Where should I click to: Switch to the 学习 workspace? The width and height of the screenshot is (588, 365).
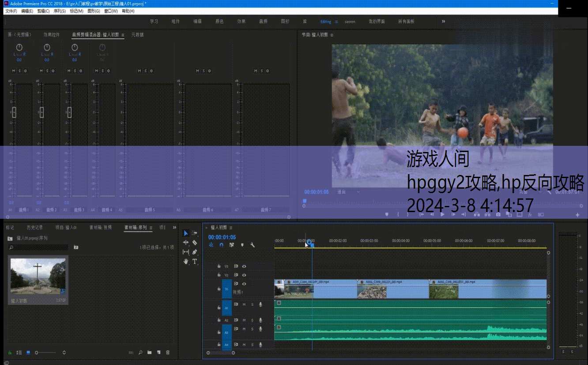tap(154, 21)
